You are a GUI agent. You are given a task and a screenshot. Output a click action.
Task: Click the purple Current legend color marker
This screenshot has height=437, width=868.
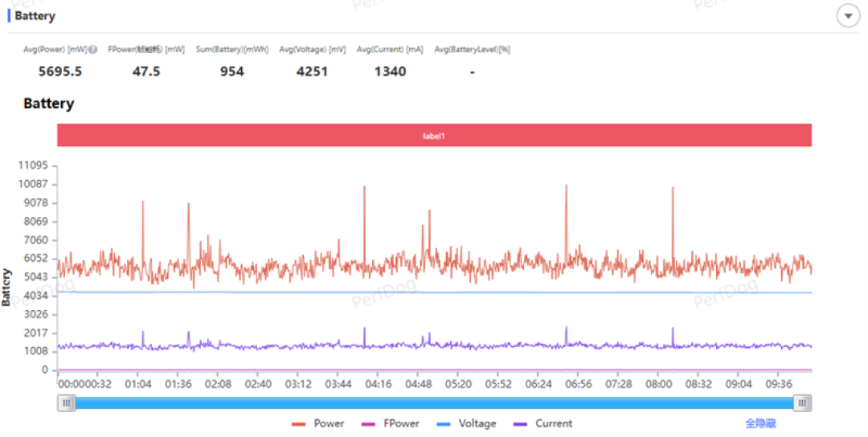coord(520,424)
